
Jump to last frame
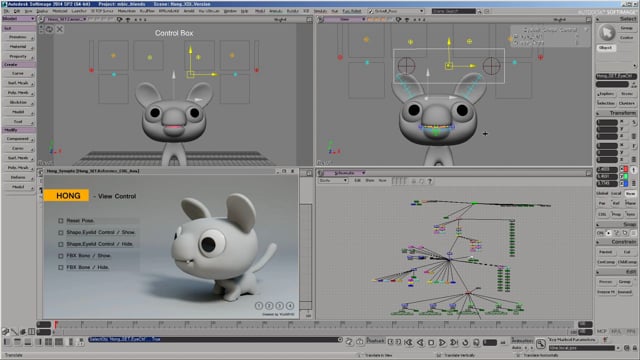pos(453,343)
